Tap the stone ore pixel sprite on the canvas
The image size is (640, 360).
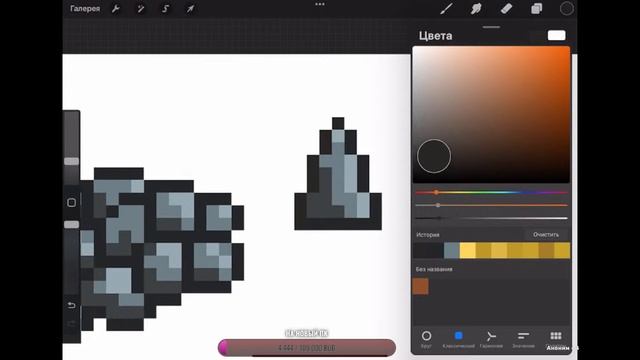coord(162,249)
